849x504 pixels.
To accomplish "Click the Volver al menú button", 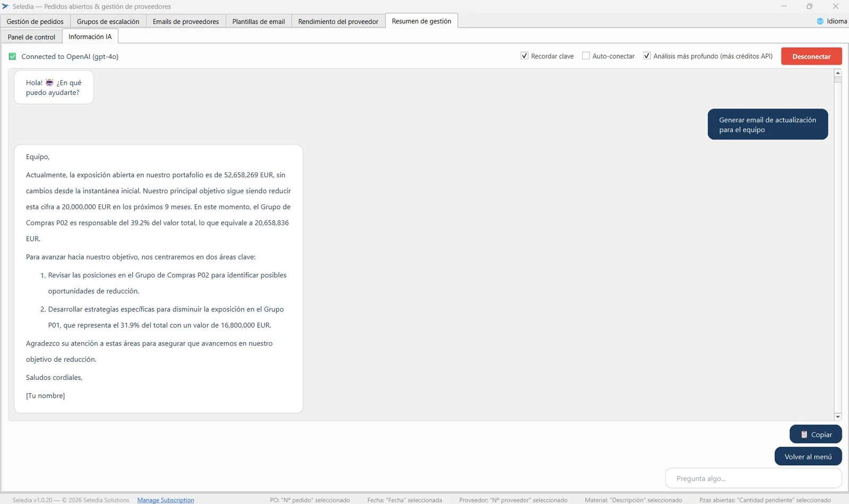I will 808,457.
